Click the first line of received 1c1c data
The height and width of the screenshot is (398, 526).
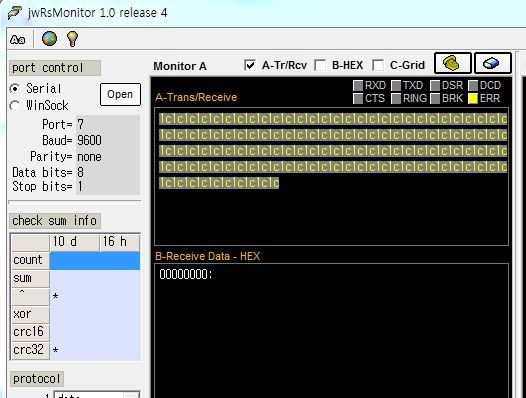coord(333,119)
